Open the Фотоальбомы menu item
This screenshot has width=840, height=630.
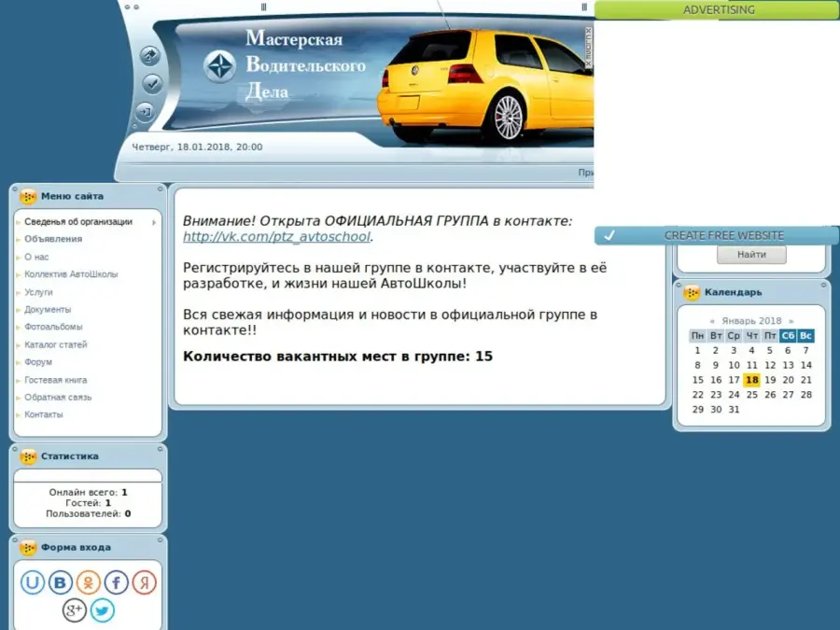click(53, 327)
